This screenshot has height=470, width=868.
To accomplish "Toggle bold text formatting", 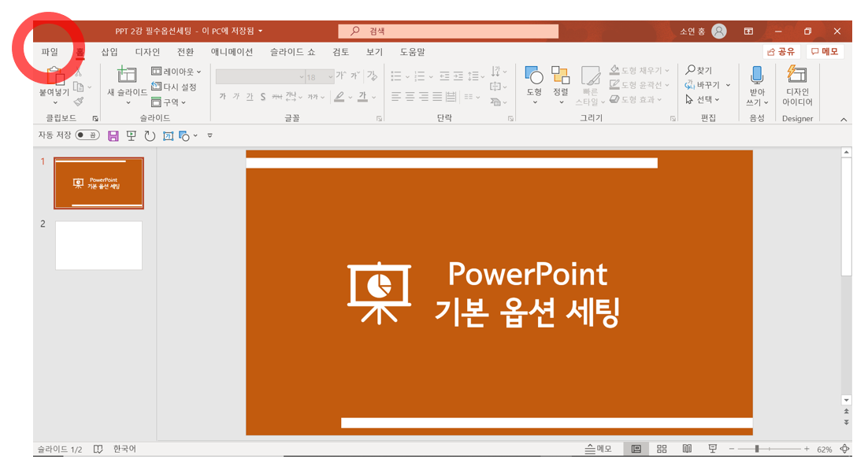I will [x=223, y=96].
